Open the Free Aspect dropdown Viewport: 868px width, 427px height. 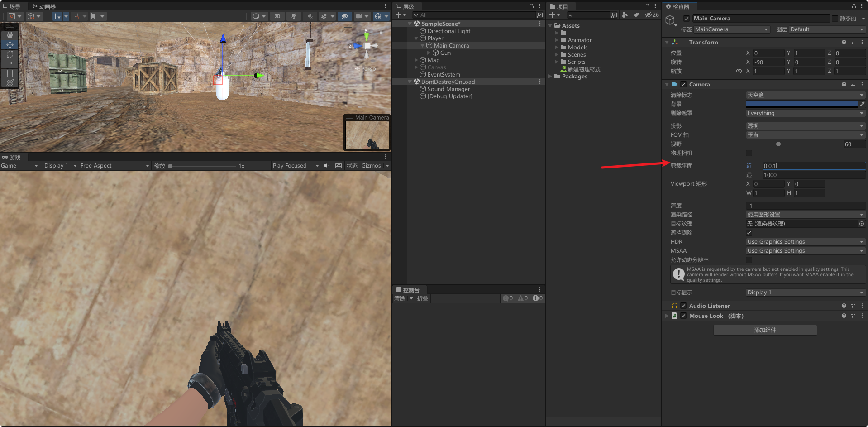coord(114,166)
